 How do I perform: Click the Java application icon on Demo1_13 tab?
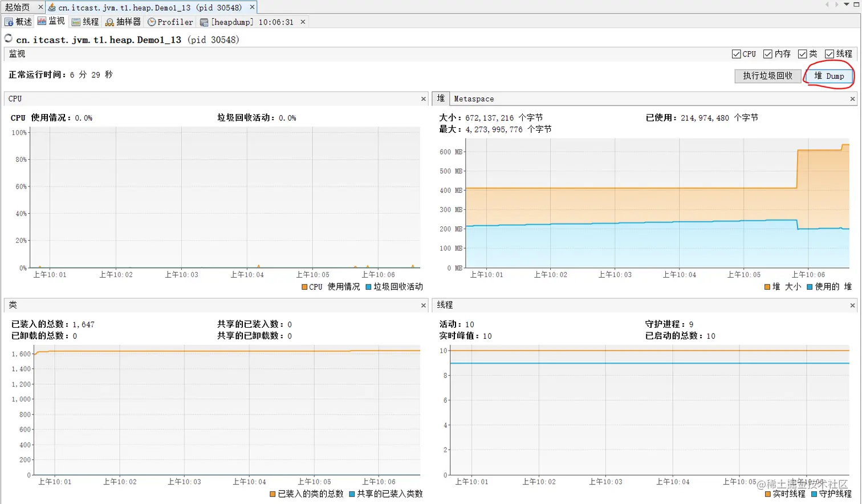point(52,7)
